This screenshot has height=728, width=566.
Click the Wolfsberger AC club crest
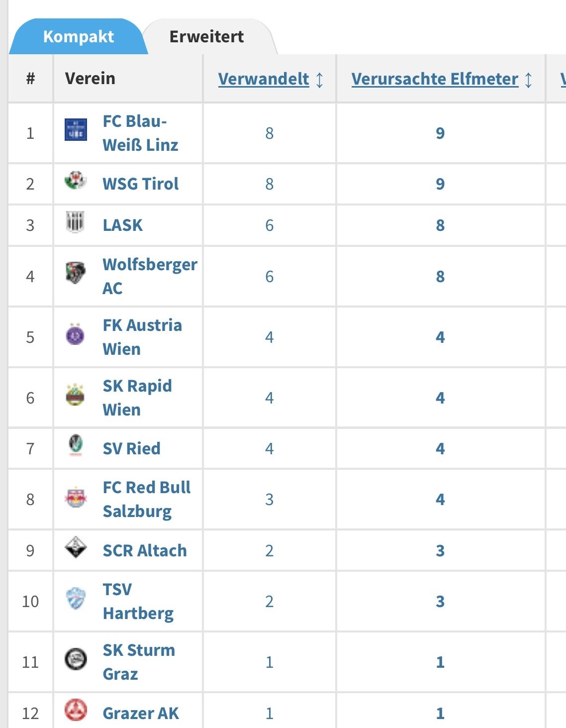point(76,273)
